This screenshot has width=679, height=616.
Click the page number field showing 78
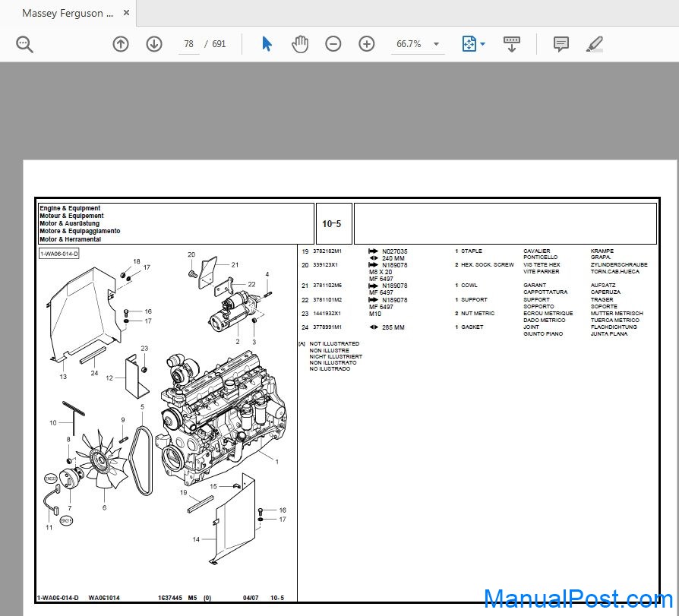tap(189, 44)
